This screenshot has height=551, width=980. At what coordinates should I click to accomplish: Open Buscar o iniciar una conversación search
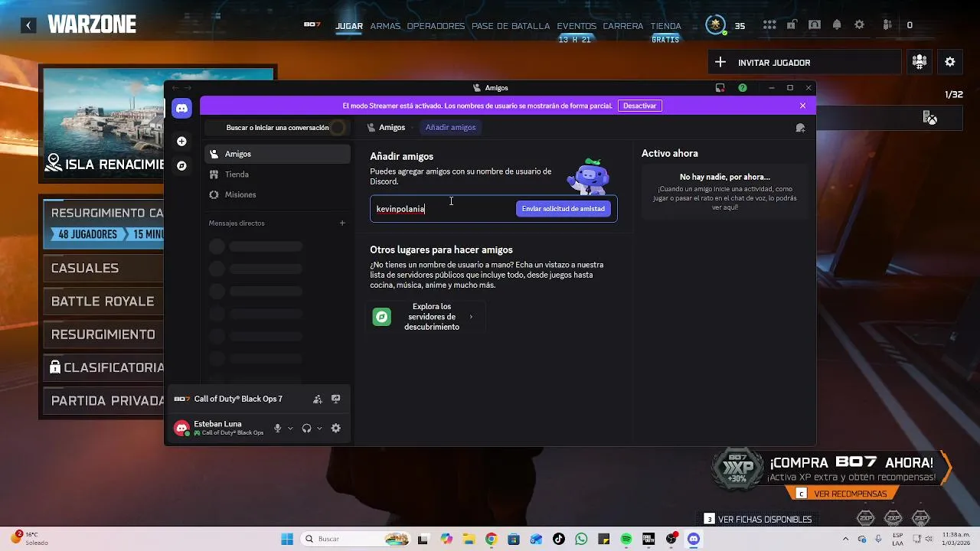(277, 128)
